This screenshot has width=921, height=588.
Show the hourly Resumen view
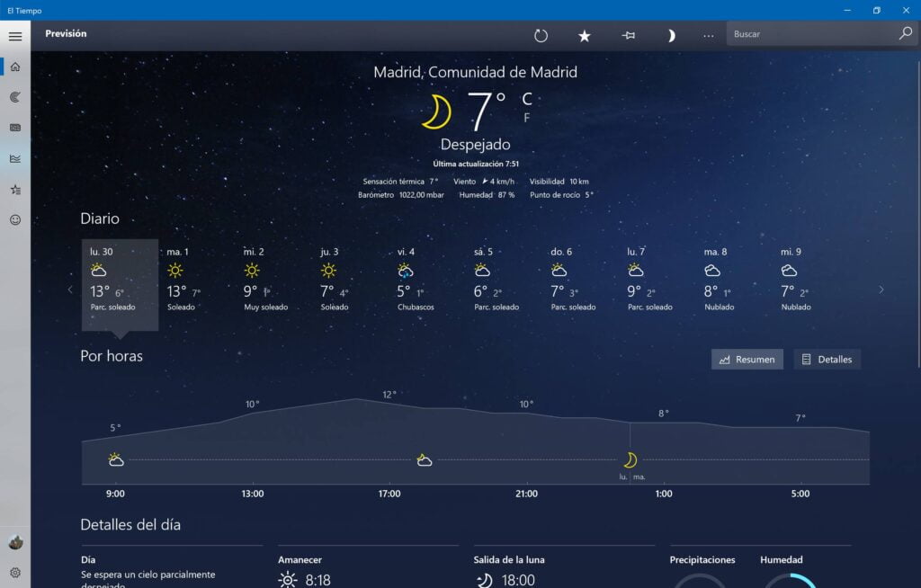(x=747, y=360)
